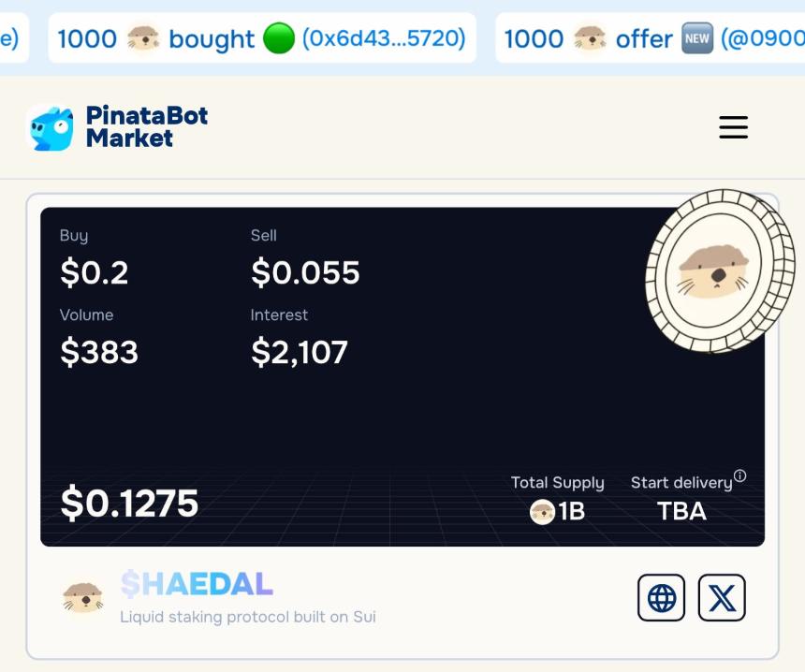805x672 pixels.
Task: Click TBA under Start delivery
Action: click(x=682, y=512)
